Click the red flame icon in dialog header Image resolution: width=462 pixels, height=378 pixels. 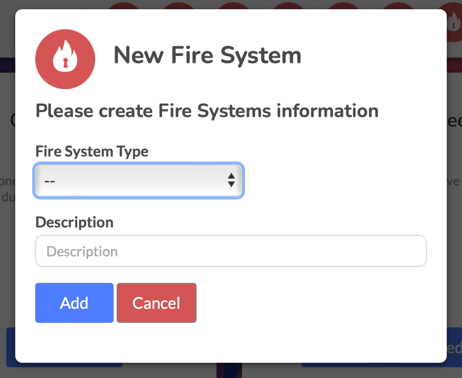point(65,59)
